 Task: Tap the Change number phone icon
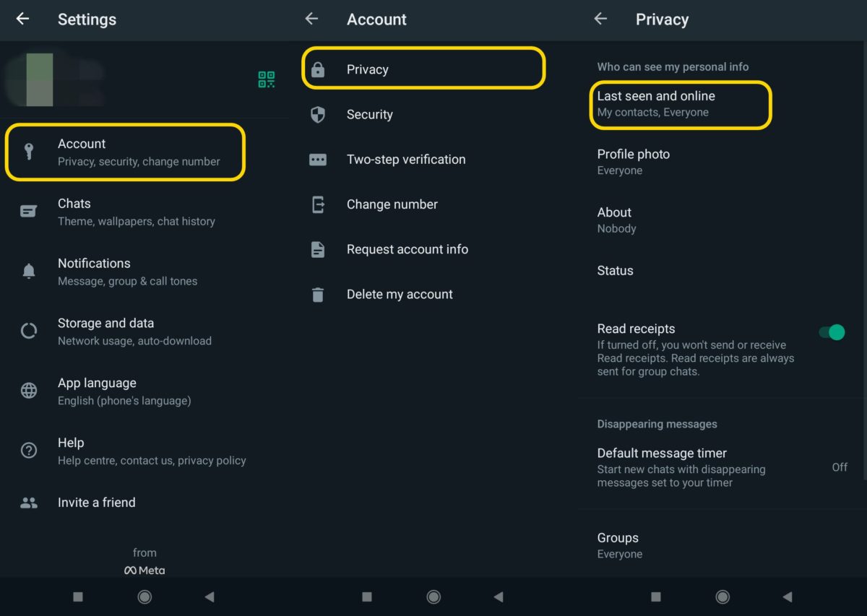pyautogui.click(x=318, y=204)
